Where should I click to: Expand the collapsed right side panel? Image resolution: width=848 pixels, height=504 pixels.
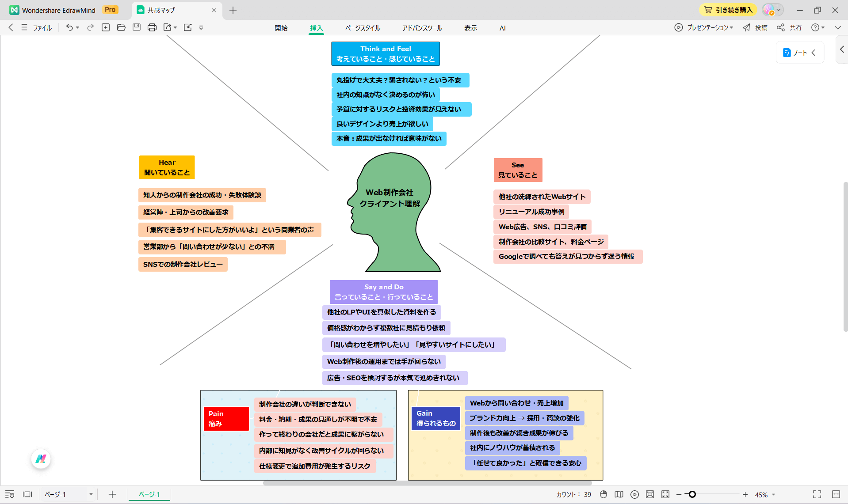pyautogui.click(x=842, y=49)
